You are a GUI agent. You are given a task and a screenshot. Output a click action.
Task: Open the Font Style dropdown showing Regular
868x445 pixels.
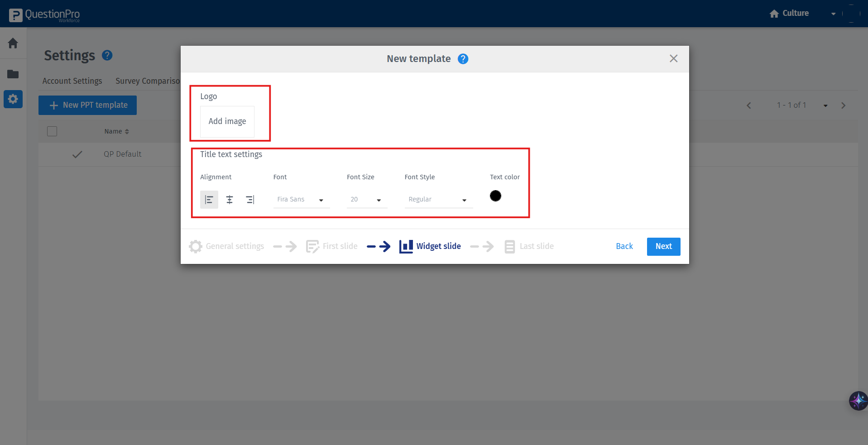coord(437,199)
